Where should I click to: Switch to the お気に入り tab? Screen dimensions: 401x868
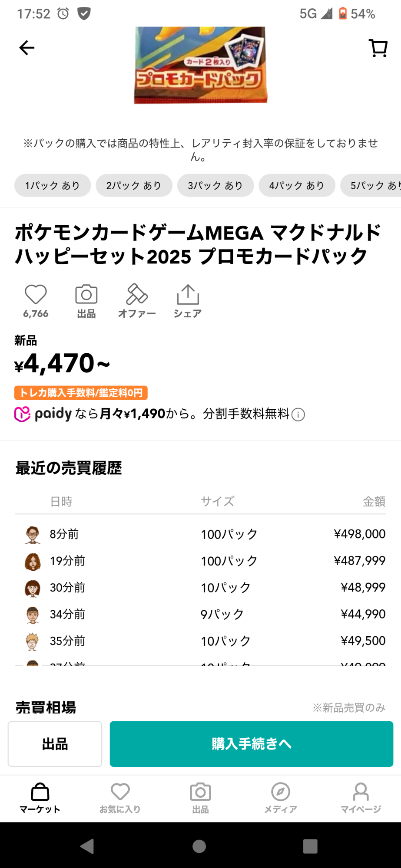(120, 798)
